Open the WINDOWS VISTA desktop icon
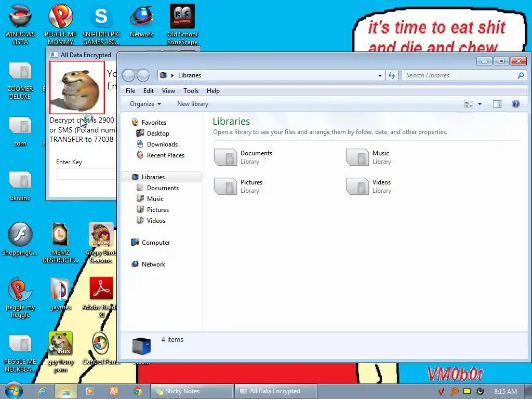Image resolution: width=532 pixels, height=399 pixels. pos(20,24)
